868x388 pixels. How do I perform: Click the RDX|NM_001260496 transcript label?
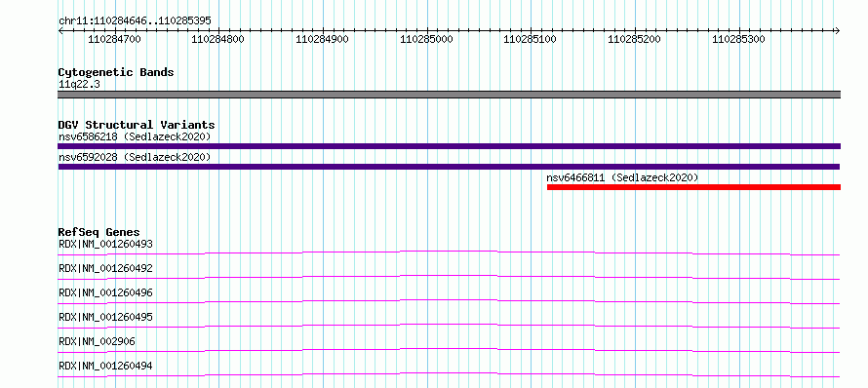[105, 292]
